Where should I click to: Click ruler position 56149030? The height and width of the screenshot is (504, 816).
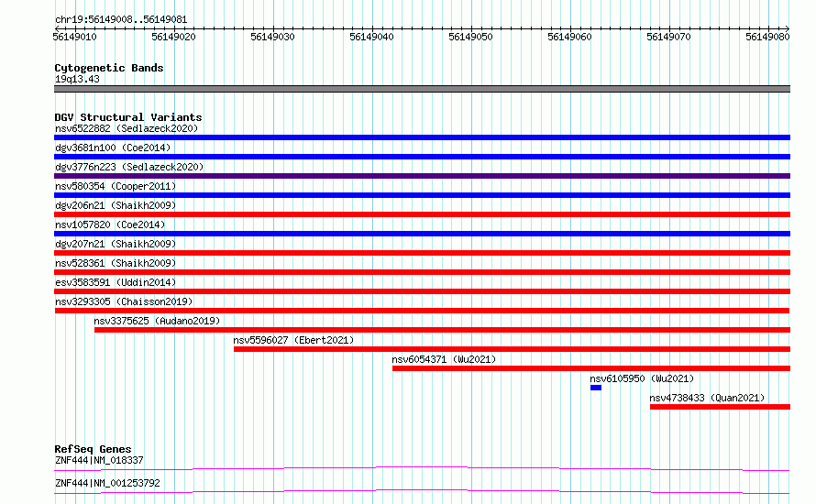click(272, 37)
